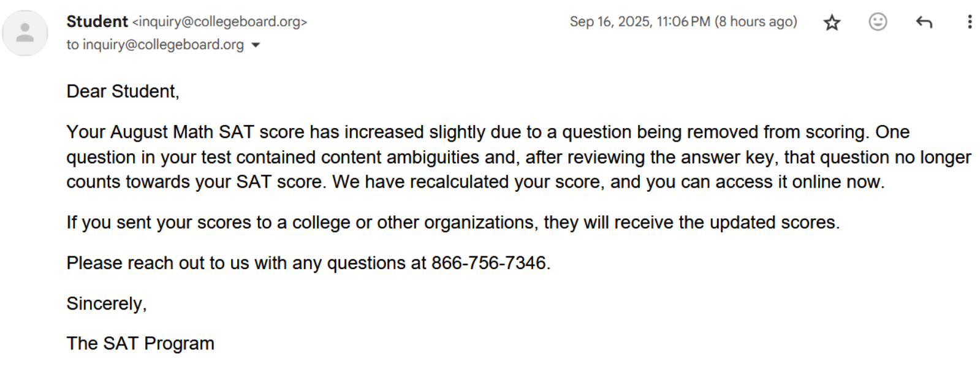Screen dimensions: 980x369
Task: Click the text "Please reach out to us"
Action: point(158,263)
